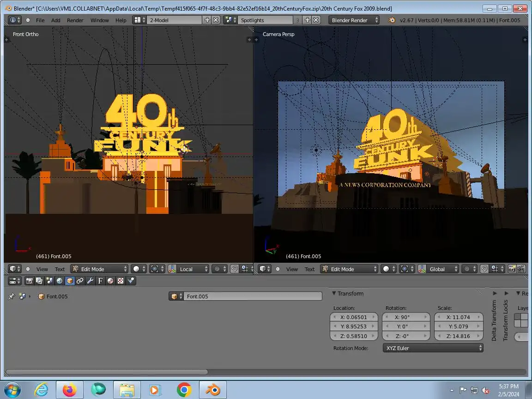Open Blender Render engine dropdown
Screen dimensions: 532x399
[x=354, y=20]
